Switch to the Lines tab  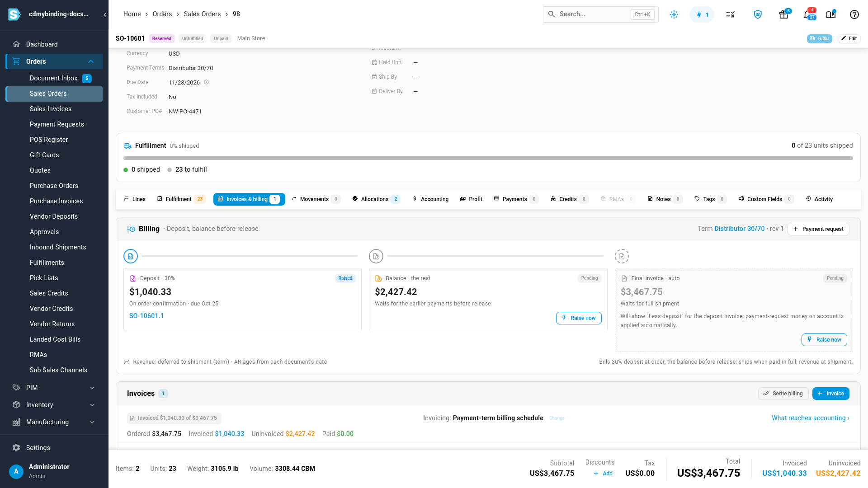click(135, 199)
